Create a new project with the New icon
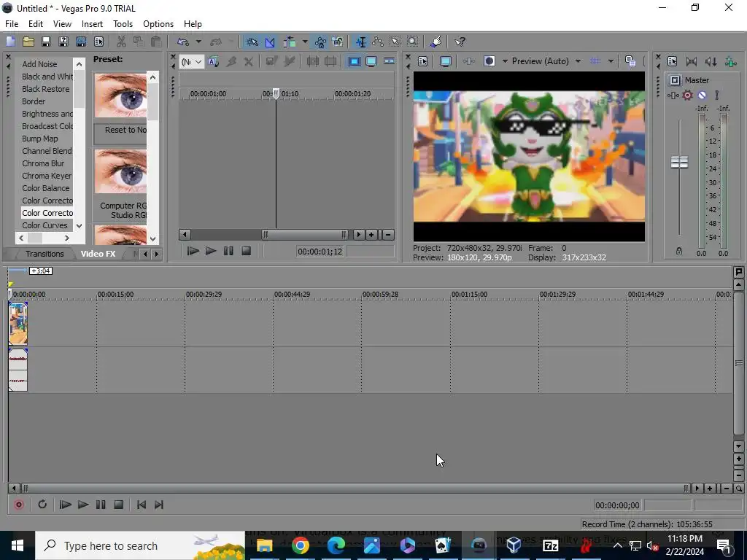 pos(10,42)
